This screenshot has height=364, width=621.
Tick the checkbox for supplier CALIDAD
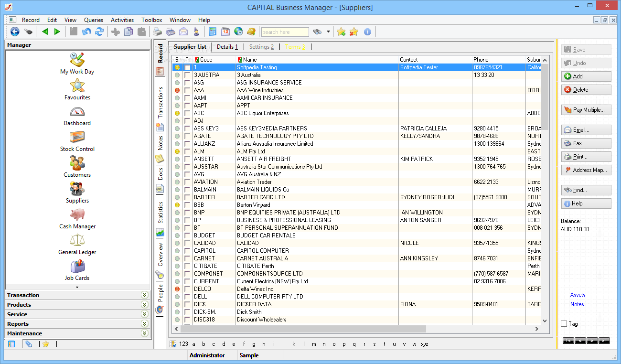[187, 243]
